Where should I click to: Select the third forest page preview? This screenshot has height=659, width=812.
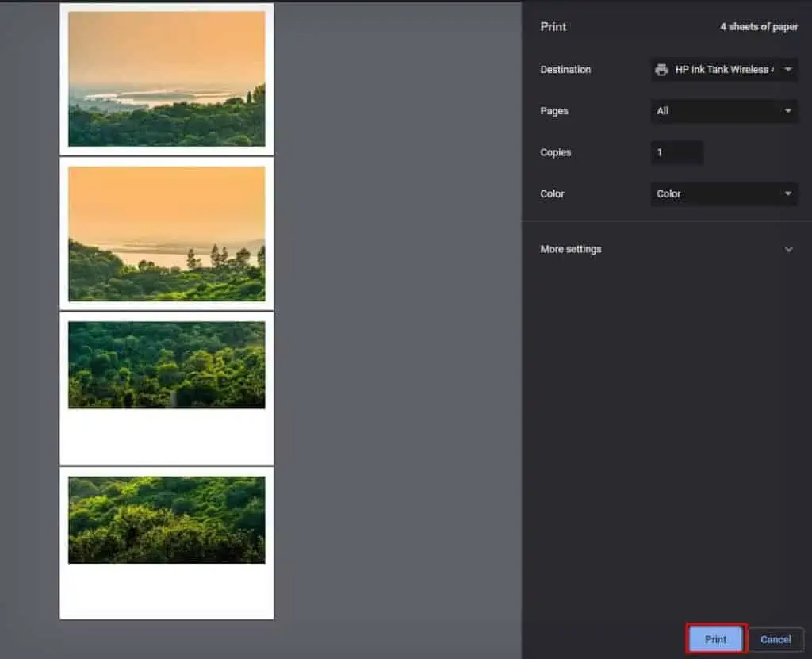167,389
